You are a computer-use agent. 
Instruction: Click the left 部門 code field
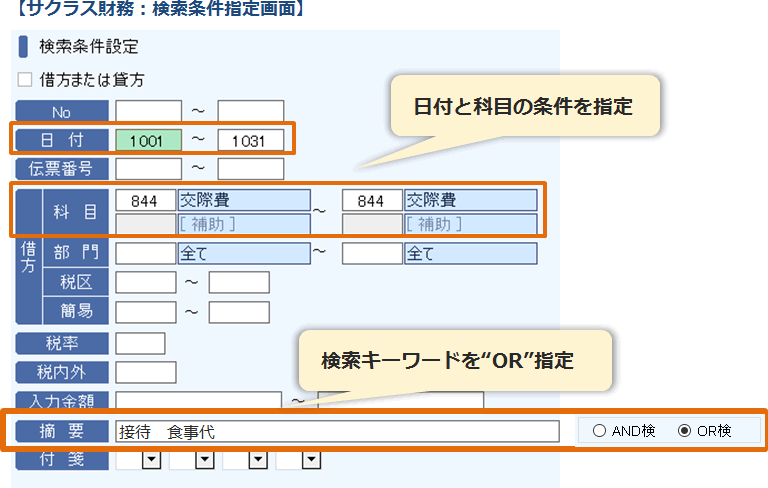click(145, 253)
